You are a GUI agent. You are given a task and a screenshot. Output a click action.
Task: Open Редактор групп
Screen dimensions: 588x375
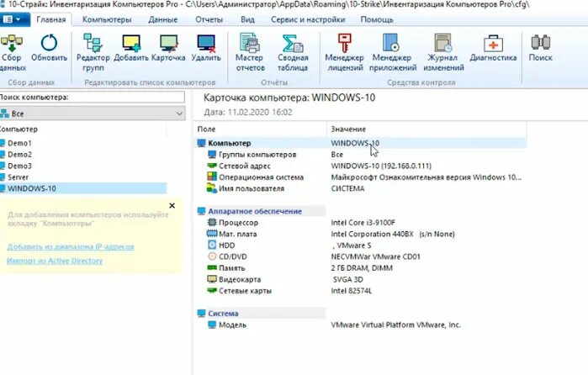93,52
